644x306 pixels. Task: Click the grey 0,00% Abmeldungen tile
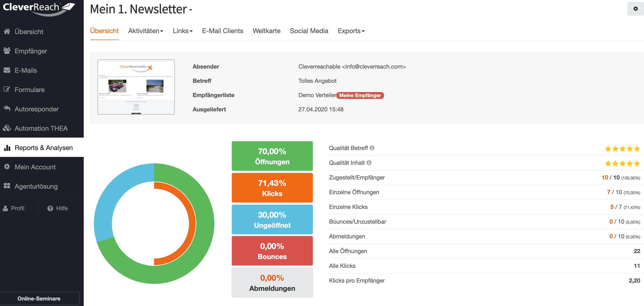coord(272,283)
